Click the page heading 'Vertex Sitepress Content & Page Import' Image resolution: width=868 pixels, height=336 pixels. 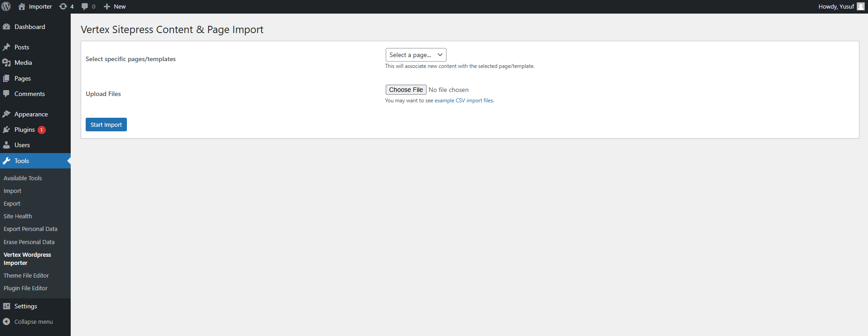tap(172, 29)
